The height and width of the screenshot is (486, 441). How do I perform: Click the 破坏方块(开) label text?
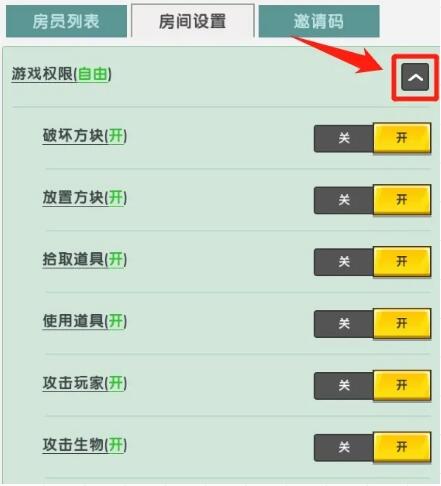[85, 136]
